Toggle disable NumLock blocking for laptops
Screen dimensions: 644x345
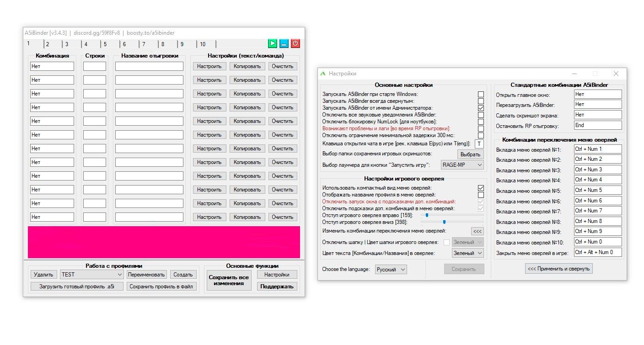pos(481,122)
